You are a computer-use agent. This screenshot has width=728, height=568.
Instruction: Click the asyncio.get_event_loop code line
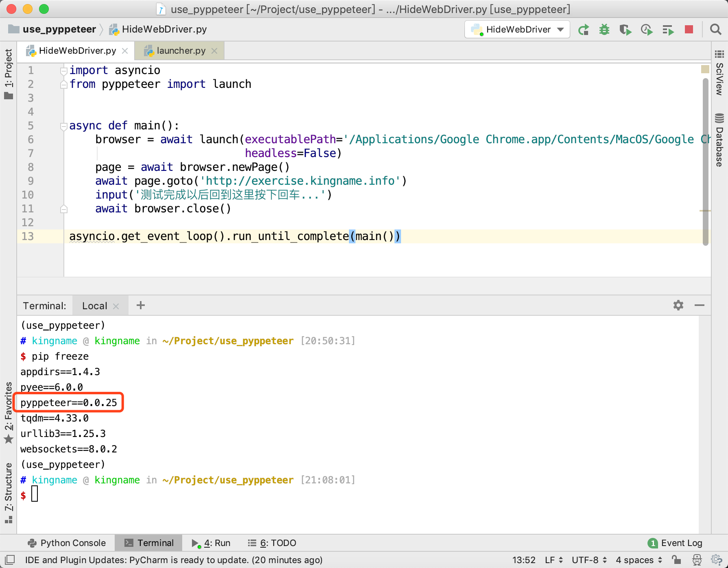[x=235, y=236]
